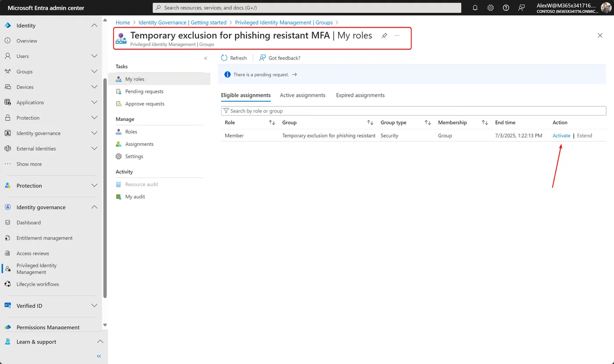Expand the External Identities chevron
Screen dimensions: 614x364
(94, 148)
